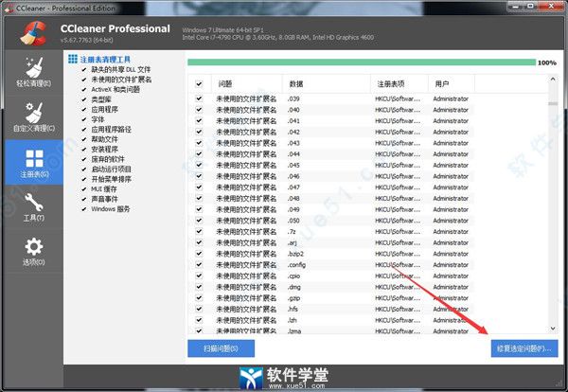568x392 pixels.
Task: Sort by the 数据 column header
Action: pyautogui.click(x=327, y=84)
